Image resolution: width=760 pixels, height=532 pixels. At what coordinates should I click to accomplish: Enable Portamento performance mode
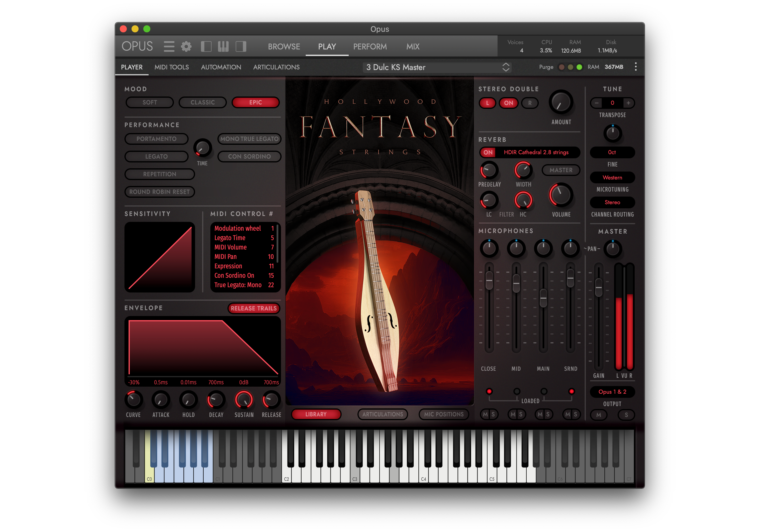[156, 139]
